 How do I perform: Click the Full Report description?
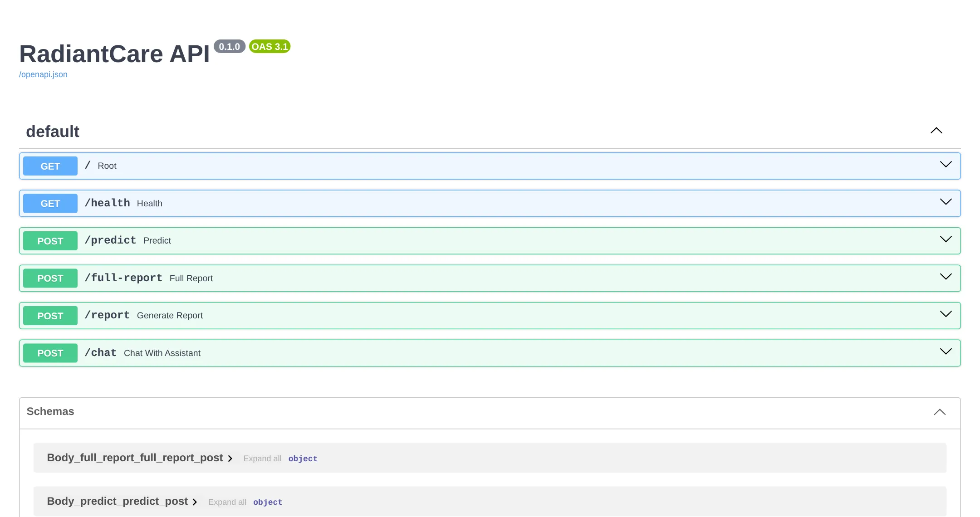191,278
